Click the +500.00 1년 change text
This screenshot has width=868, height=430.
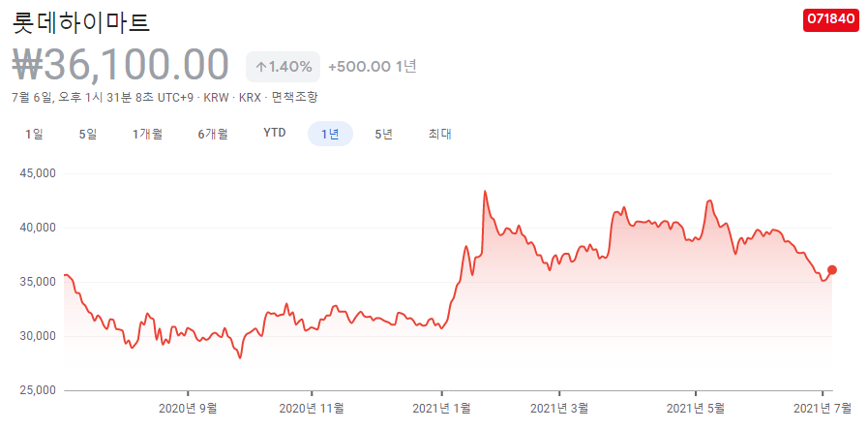coord(372,67)
